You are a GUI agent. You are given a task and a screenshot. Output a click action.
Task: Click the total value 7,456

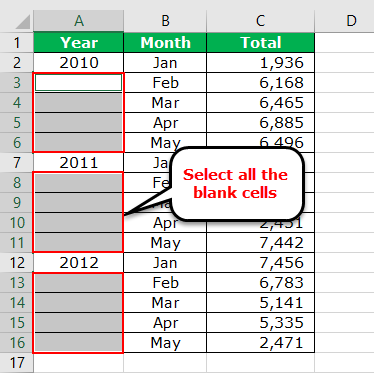coord(260,263)
